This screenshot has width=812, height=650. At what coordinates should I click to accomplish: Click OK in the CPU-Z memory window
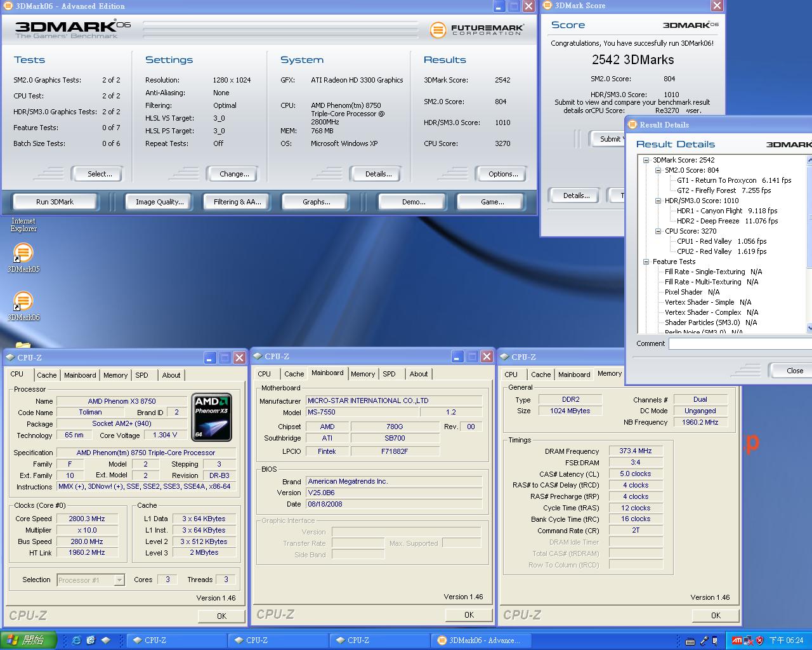pyautogui.click(x=716, y=615)
